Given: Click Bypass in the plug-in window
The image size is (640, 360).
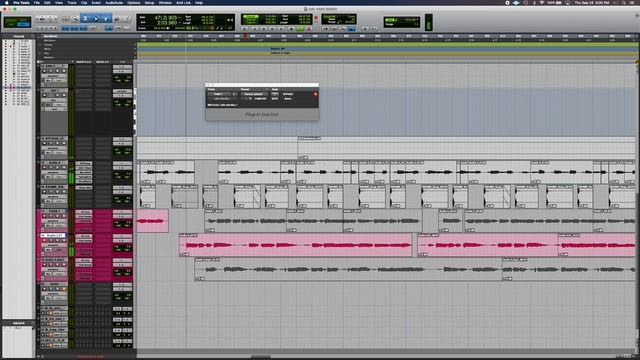Looking at the screenshot, I should click(x=288, y=94).
